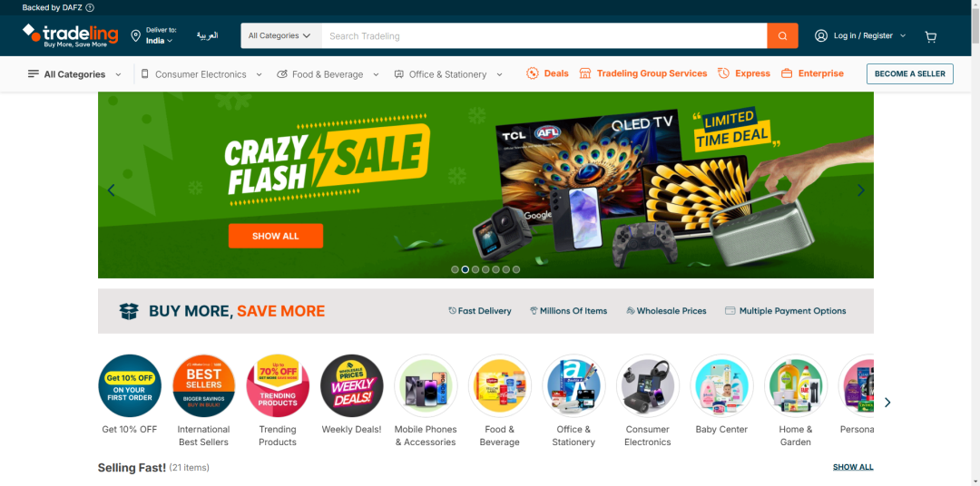Expand the Consumer Electronics menu
The height and width of the screenshot is (486, 980).
[201, 74]
